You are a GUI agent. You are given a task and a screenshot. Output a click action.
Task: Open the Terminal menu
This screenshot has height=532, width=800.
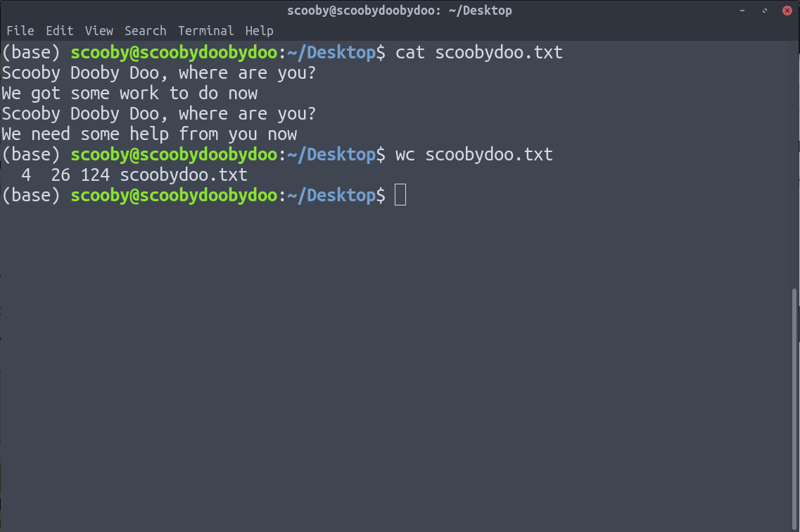coord(205,31)
